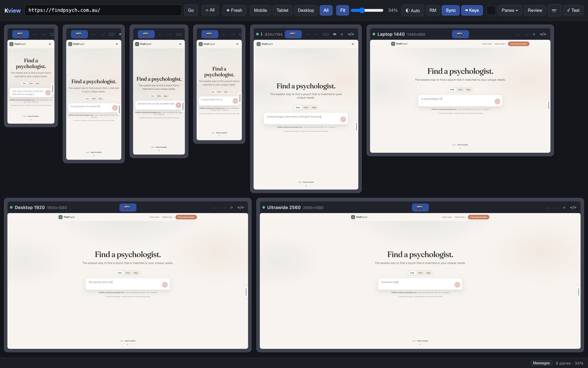588x368 pixels.
Task: Show only Mobile panes
Action: (260, 10)
